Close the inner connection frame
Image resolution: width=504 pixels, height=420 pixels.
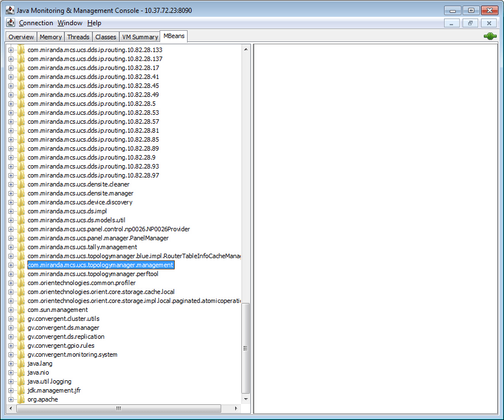[489, 23]
